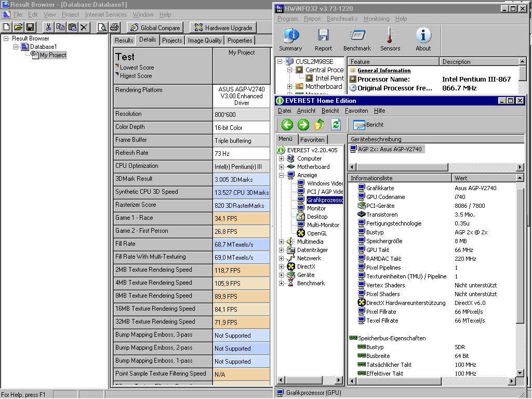The height and width of the screenshot is (399, 532).
Task: Collapse Database1 tree node
Action: (16, 46)
